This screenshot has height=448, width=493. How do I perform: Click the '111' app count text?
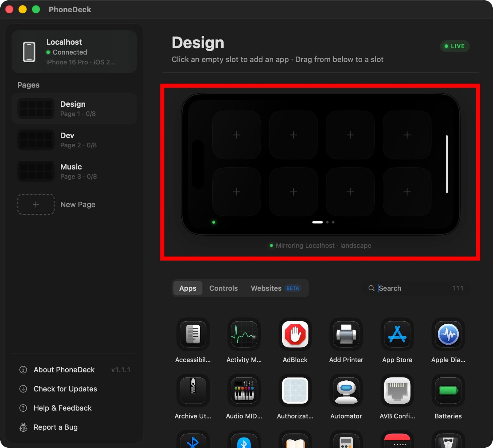point(458,288)
